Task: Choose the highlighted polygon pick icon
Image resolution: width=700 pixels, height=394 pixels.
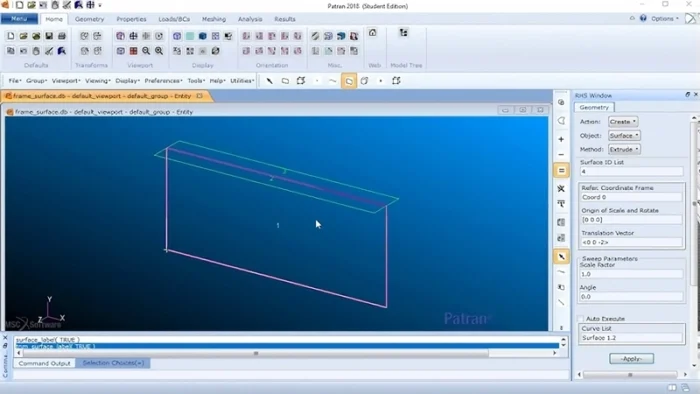Action: (x=349, y=81)
